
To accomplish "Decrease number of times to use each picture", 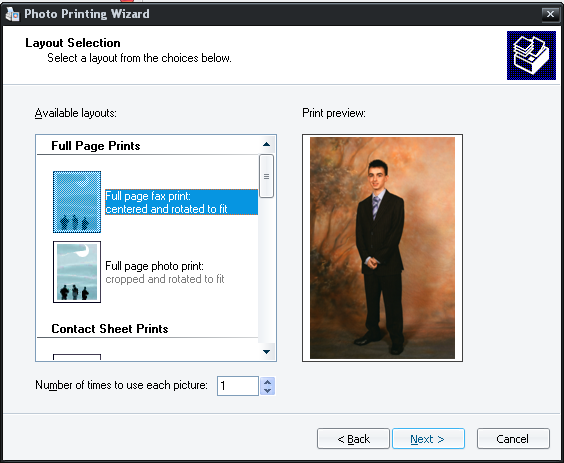I will (x=267, y=391).
